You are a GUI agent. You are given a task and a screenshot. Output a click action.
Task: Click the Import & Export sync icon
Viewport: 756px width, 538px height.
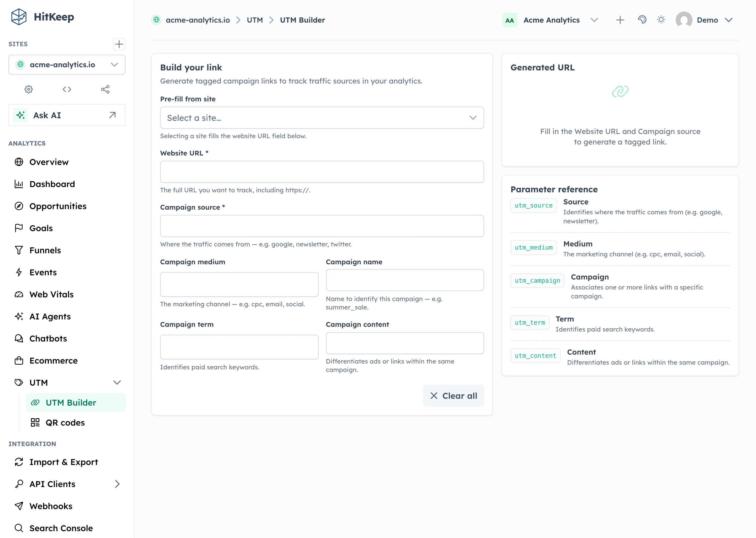click(x=19, y=462)
